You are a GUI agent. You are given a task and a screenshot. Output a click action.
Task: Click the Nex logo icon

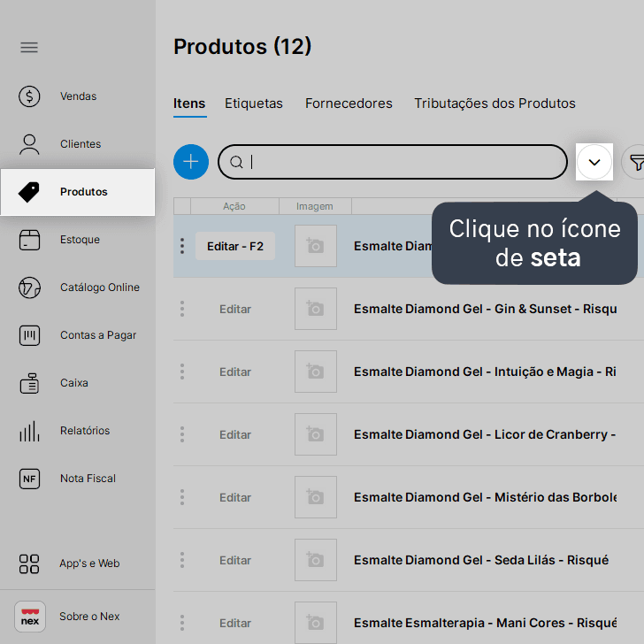(30, 617)
